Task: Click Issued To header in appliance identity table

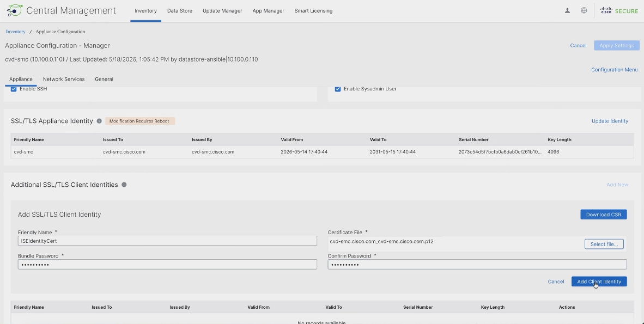Action: (113, 139)
